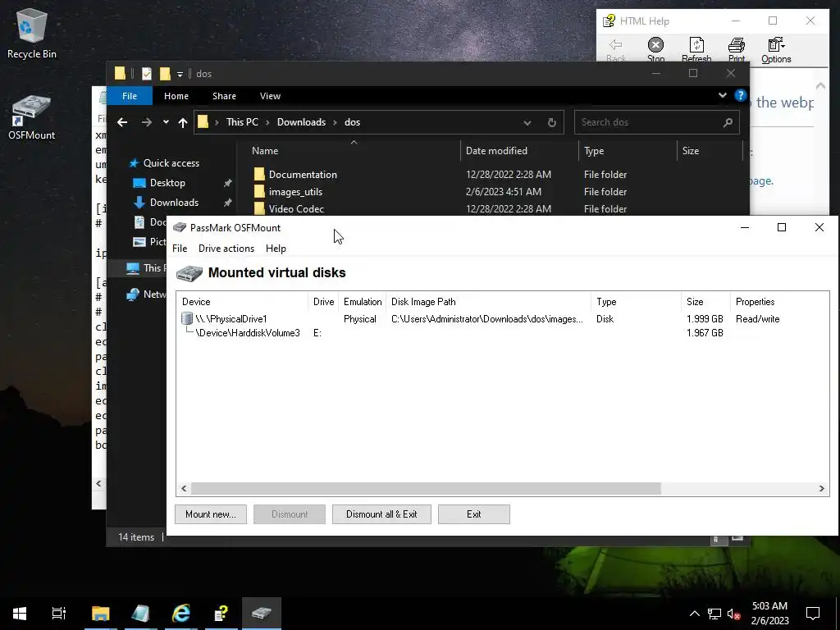The image size is (840, 630).
Task: Select the \Device\HarddiskVolume3 row
Action: pyautogui.click(x=503, y=333)
